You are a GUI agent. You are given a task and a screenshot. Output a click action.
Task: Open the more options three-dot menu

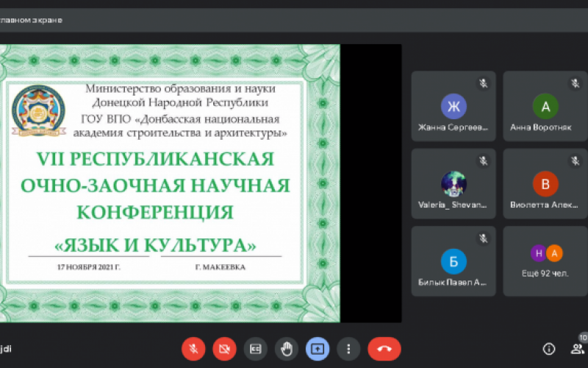tap(348, 349)
